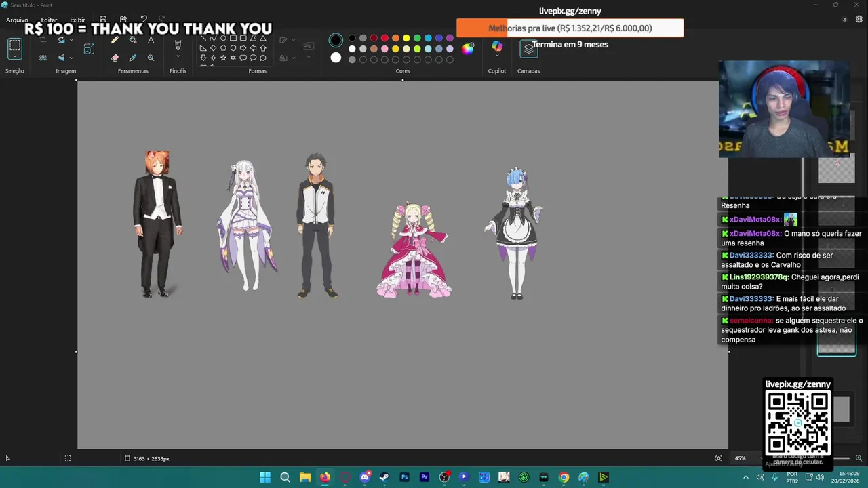Image resolution: width=868 pixels, height=488 pixels.
Task: Expand the Seleção options dropdown
Action: pos(15,57)
